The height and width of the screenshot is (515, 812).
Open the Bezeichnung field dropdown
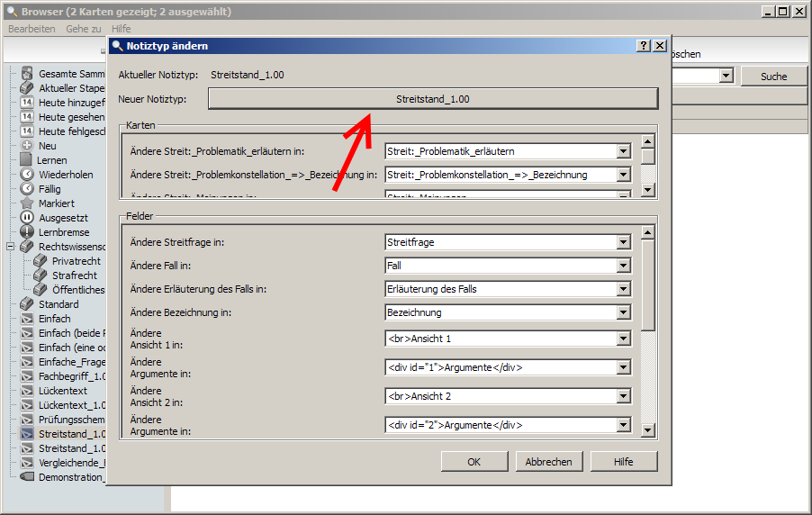click(623, 312)
